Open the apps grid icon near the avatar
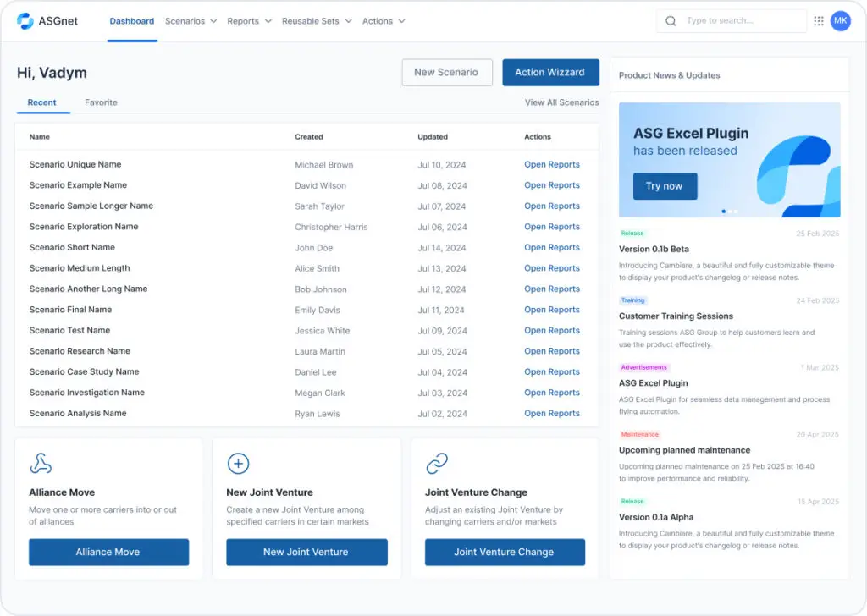The width and height of the screenshot is (867, 616). tap(818, 20)
